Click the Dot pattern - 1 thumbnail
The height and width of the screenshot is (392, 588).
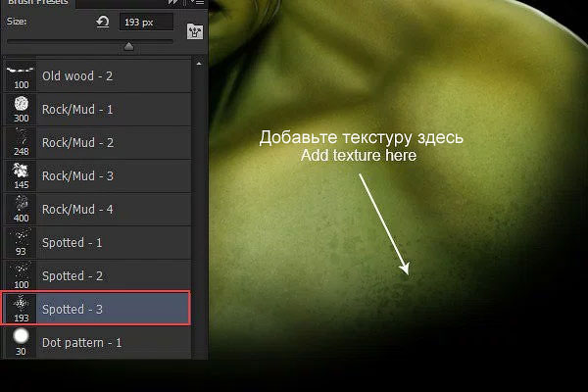[21, 342]
